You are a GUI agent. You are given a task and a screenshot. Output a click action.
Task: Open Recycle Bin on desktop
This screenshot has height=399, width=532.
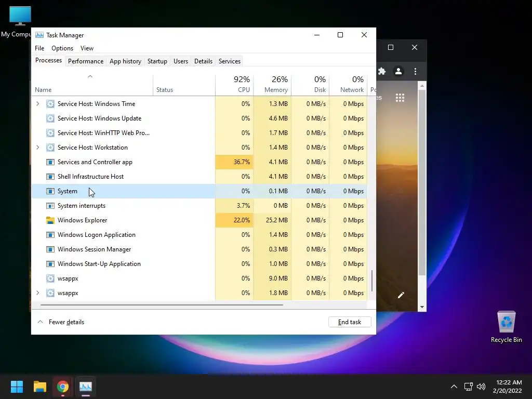click(506, 327)
